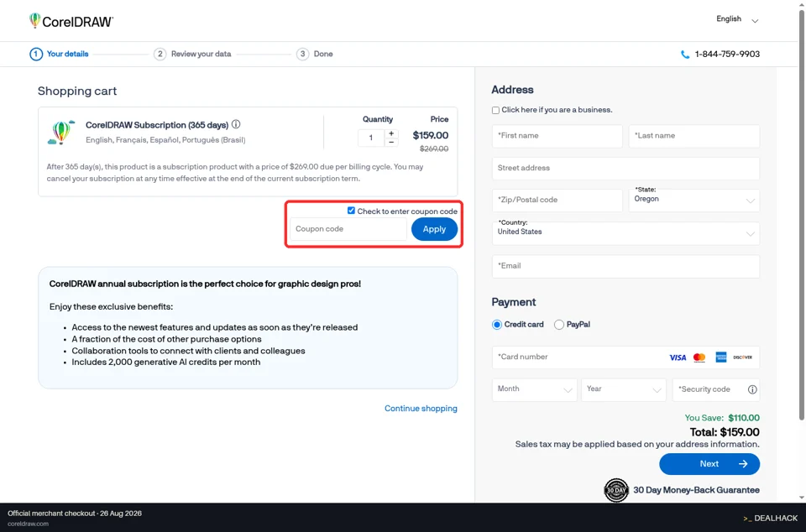The width and height of the screenshot is (806, 532).
Task: Show security code info icon
Action: click(x=752, y=389)
